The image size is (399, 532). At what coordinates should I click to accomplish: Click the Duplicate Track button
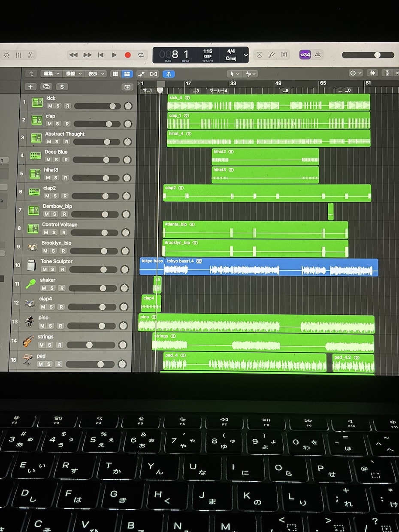(x=46, y=87)
